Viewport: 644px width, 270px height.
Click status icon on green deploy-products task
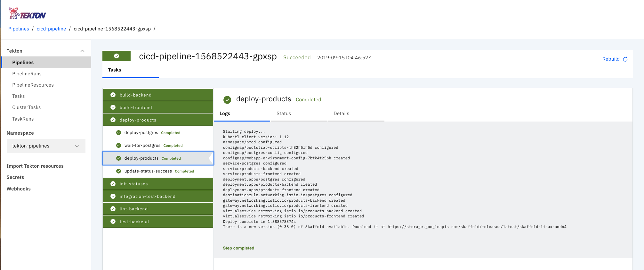113,120
